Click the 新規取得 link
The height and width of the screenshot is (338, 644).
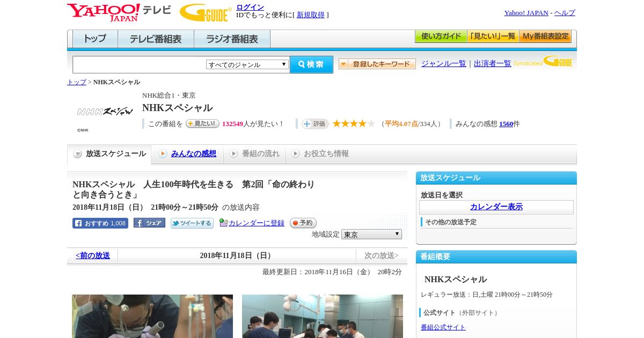(311, 15)
